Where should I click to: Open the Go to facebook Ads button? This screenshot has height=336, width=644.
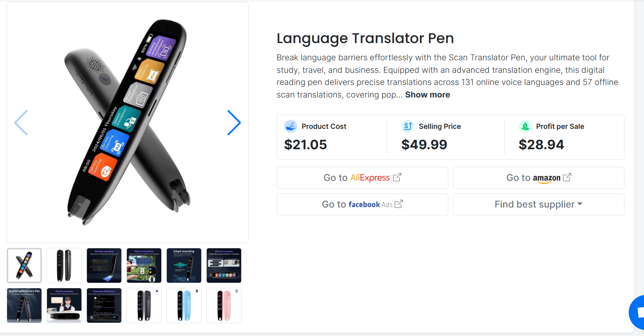point(363,204)
